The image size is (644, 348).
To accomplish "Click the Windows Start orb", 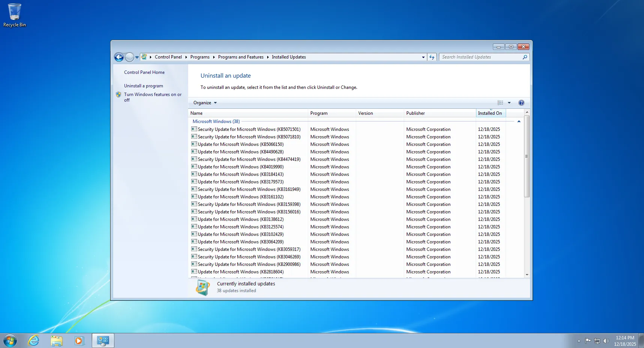I will pos(10,341).
